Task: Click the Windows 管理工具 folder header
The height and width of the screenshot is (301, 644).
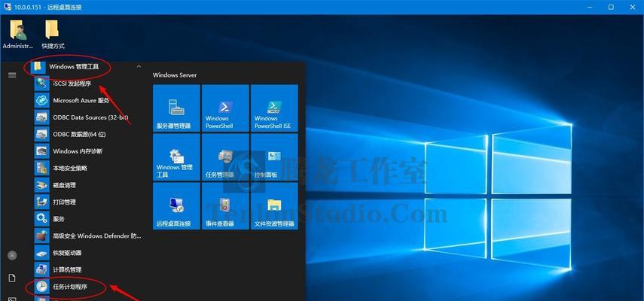Action: point(88,66)
